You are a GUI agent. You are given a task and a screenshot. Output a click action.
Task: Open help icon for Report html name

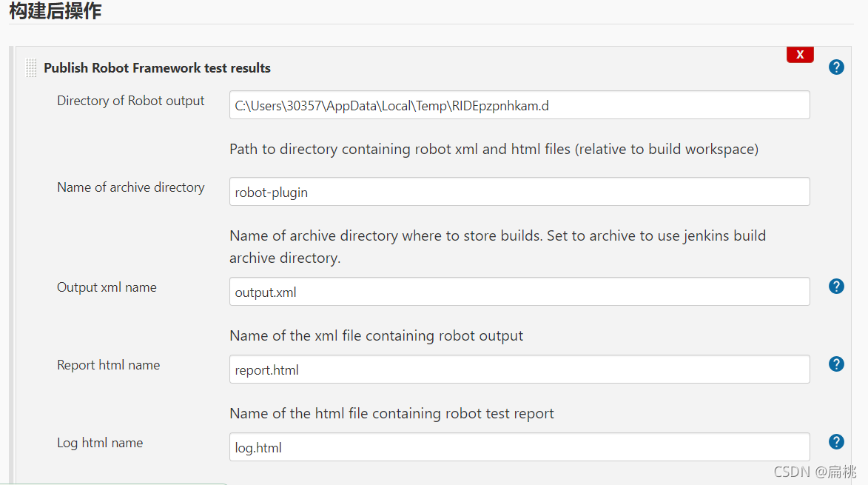(x=836, y=364)
